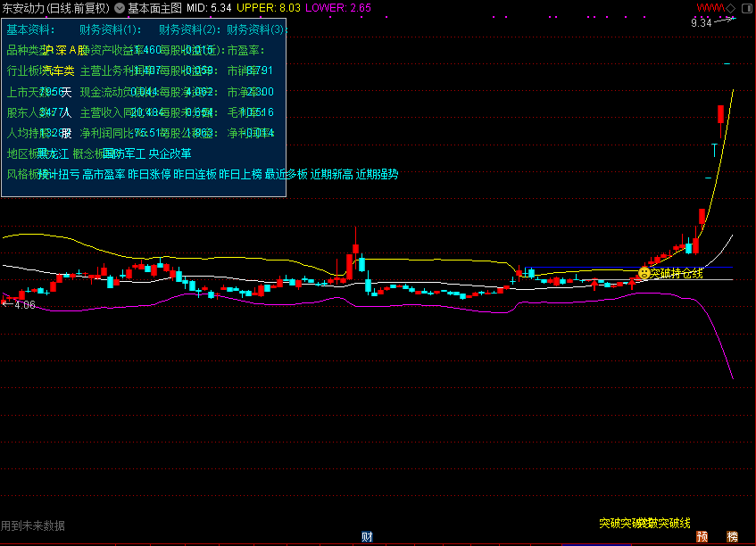The width and height of the screenshot is (756, 546).
Task: Click the 昨日涨停 style tag
Action: point(149,175)
